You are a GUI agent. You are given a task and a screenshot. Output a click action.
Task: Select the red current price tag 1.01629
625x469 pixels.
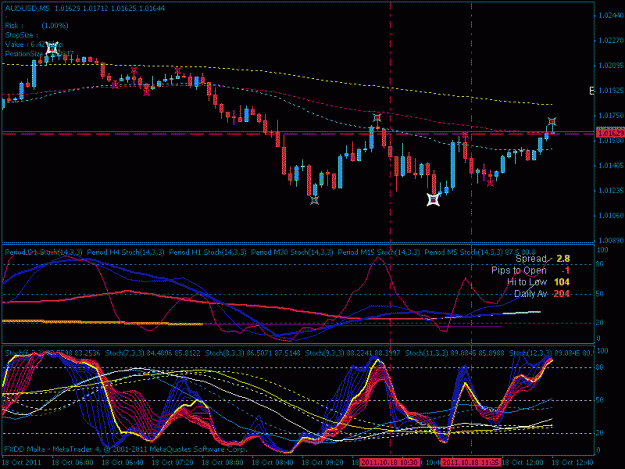(x=610, y=132)
